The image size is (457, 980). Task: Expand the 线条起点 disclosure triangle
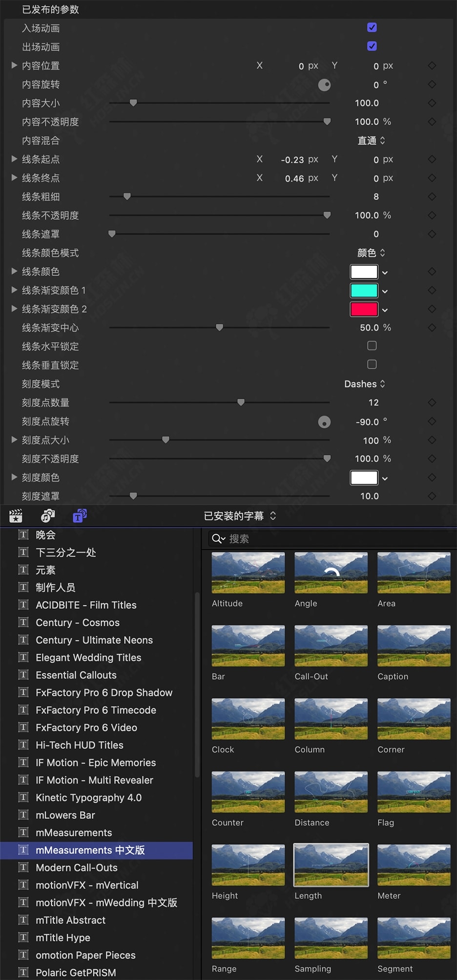(15, 159)
